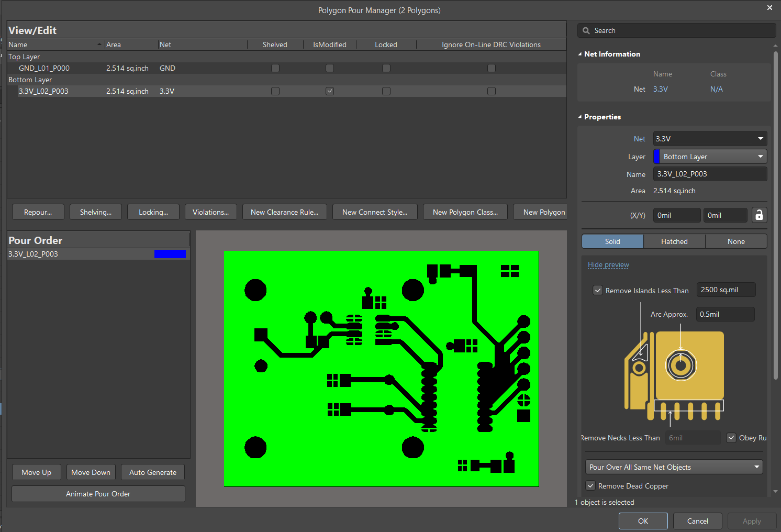Select the GND_L01_P000 polygon row
Screen dimensions: 781x532
(x=287, y=68)
